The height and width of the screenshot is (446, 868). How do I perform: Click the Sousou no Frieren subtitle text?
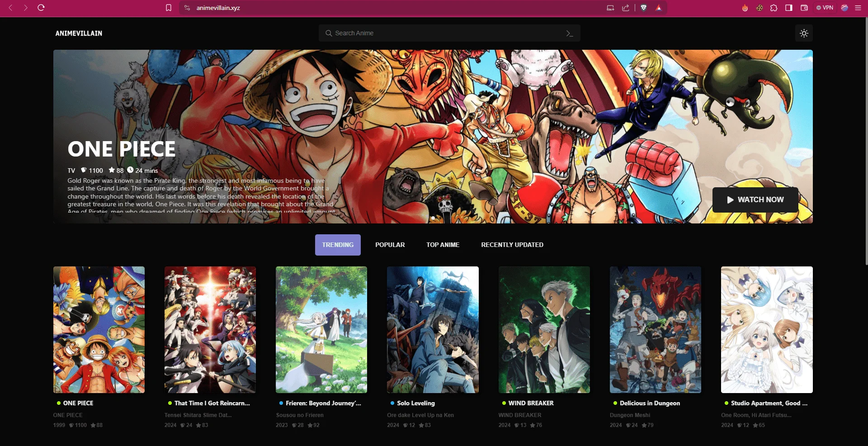click(300, 415)
